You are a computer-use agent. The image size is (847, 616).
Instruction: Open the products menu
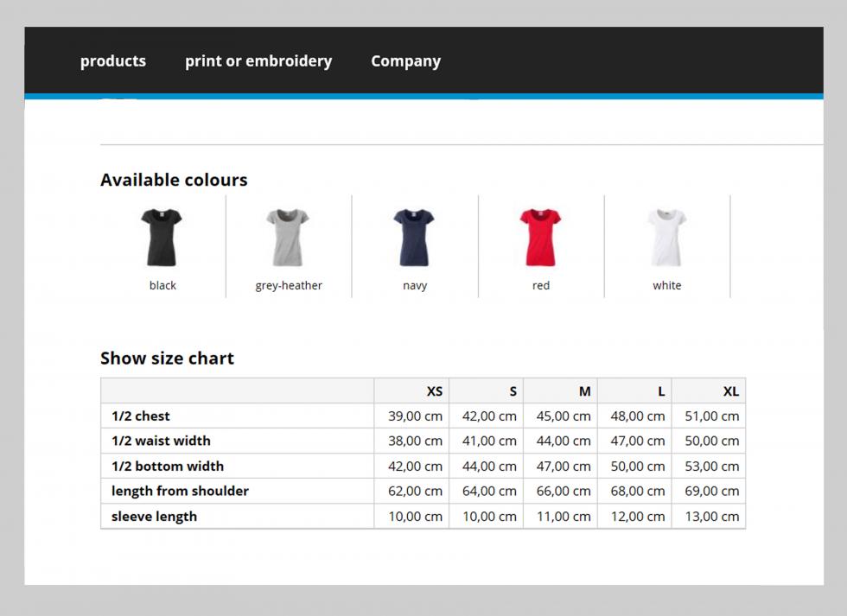[x=113, y=61]
